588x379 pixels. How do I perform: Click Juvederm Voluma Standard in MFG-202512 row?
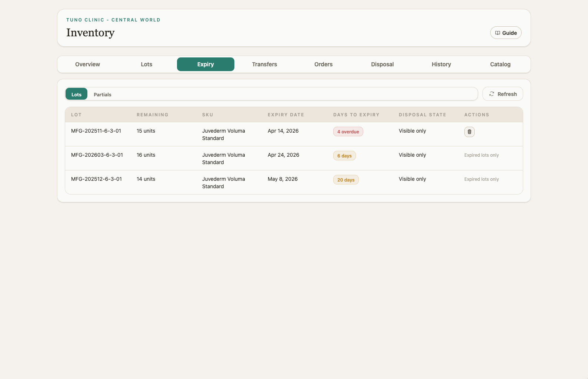pyautogui.click(x=223, y=183)
